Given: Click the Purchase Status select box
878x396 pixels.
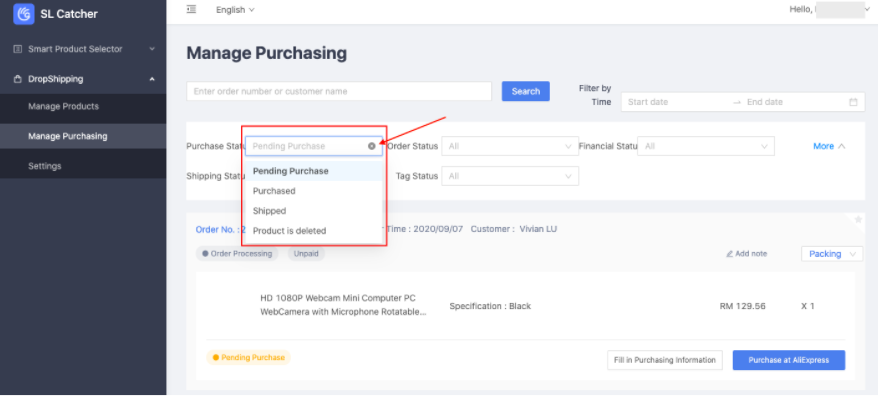Looking at the screenshot, I should click(x=314, y=146).
